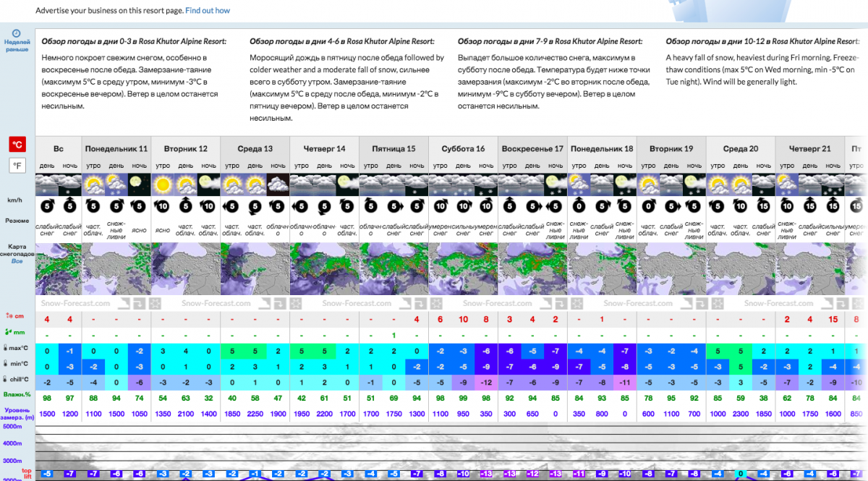The image size is (868, 481).
Task: Select the 'Суббота 16' day header
Action: coord(464,149)
